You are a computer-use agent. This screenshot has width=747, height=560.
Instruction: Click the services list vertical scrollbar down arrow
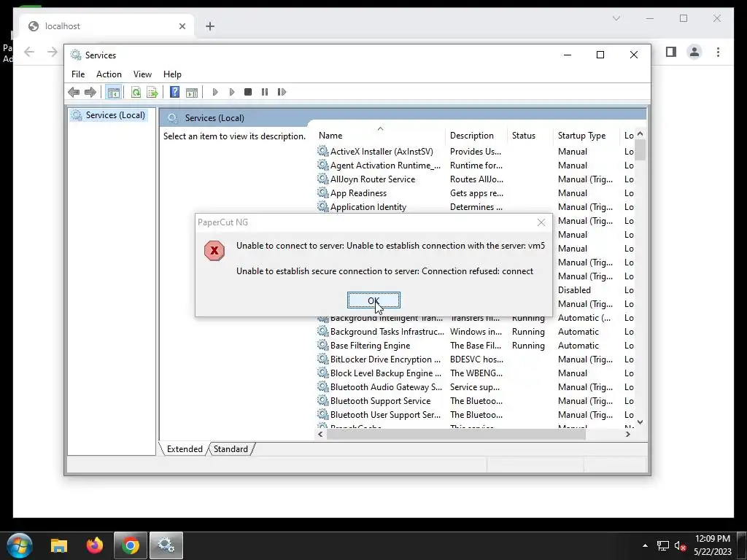tap(640, 422)
